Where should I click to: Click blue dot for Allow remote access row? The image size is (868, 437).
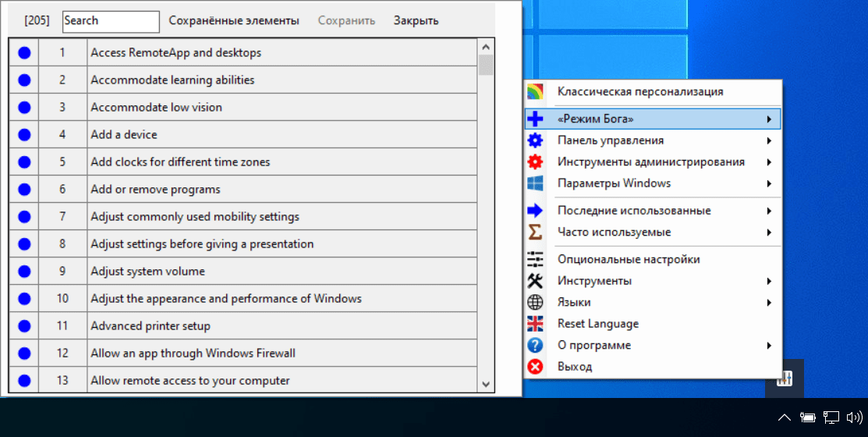pyautogui.click(x=24, y=381)
